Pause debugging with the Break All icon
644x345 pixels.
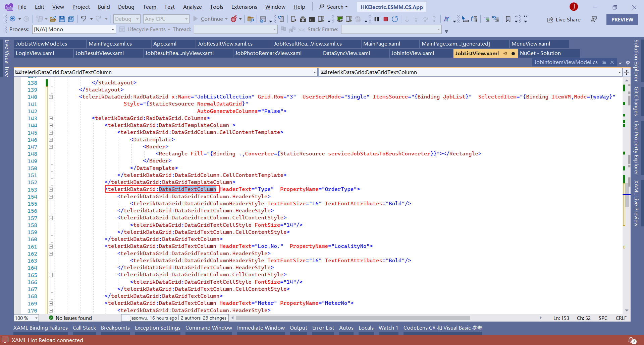point(377,19)
